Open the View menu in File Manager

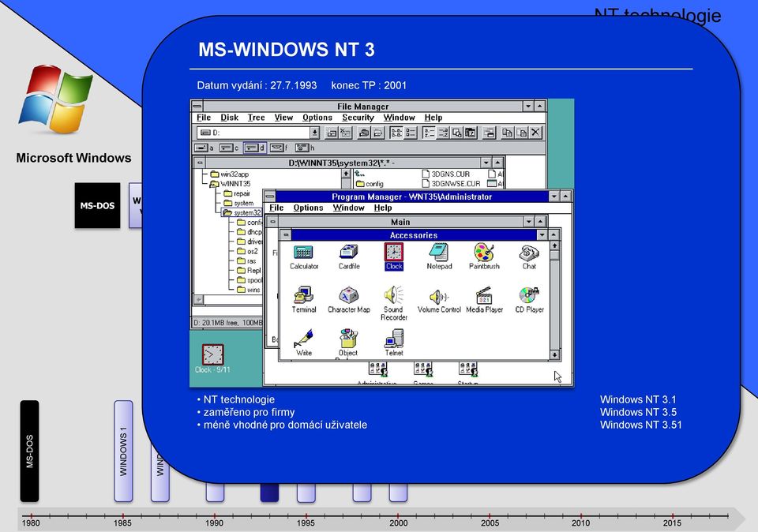(x=283, y=118)
